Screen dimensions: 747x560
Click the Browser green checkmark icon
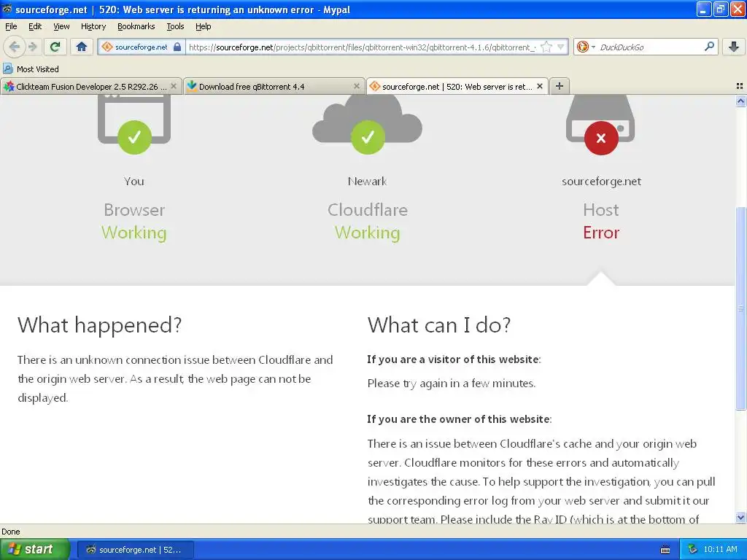coord(134,137)
